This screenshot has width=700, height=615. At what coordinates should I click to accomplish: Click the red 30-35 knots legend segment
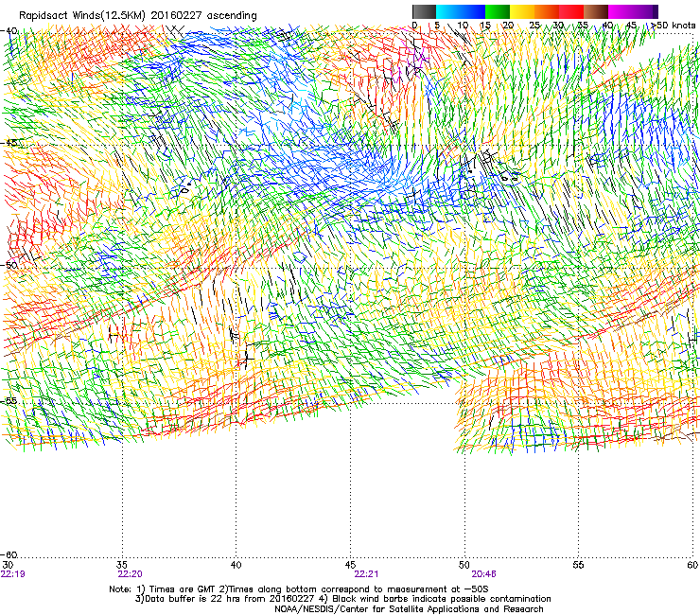point(571,11)
